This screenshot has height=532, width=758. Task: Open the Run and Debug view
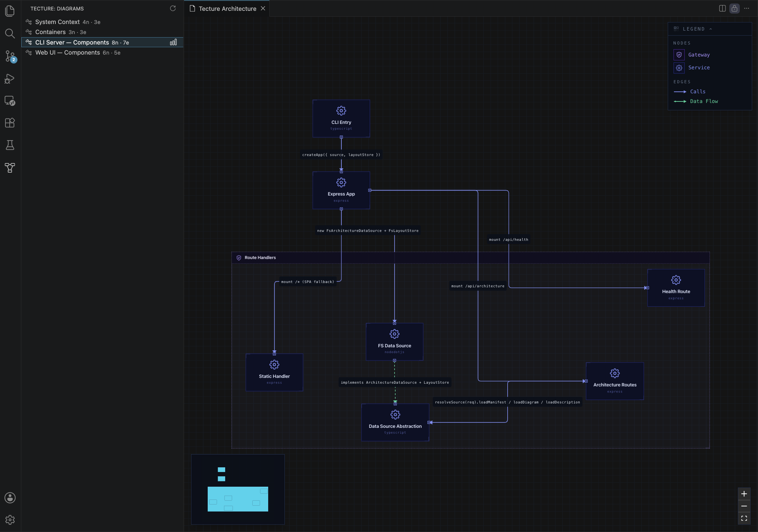[10, 79]
